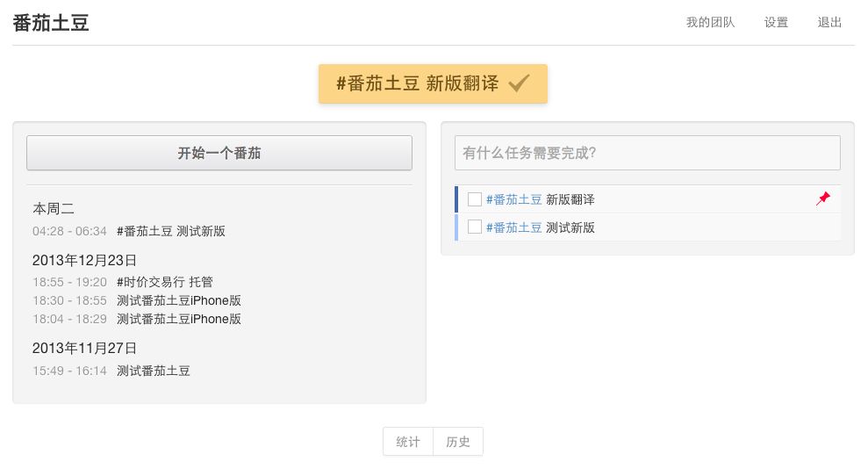Click the dark blue color bar on 新版翻译 task

[x=456, y=199]
